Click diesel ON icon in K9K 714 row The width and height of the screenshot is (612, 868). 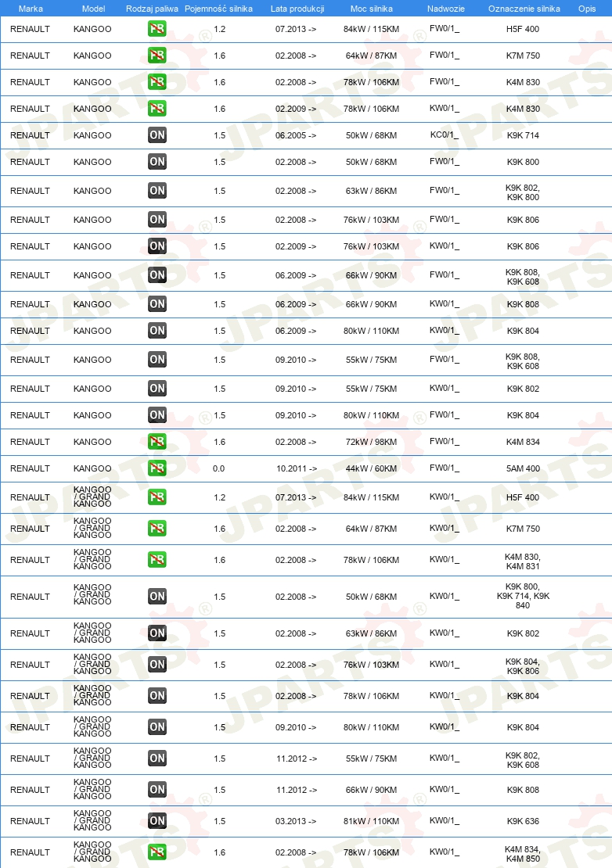click(x=157, y=135)
